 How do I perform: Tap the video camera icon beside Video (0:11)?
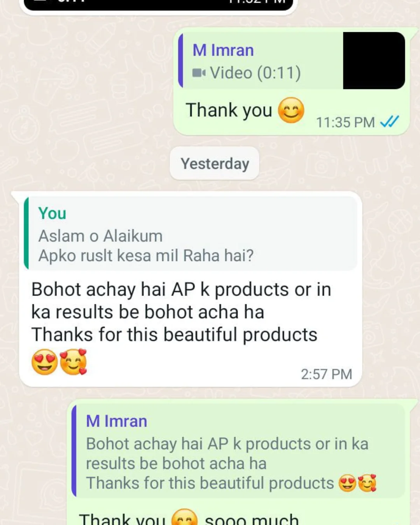[x=199, y=73]
